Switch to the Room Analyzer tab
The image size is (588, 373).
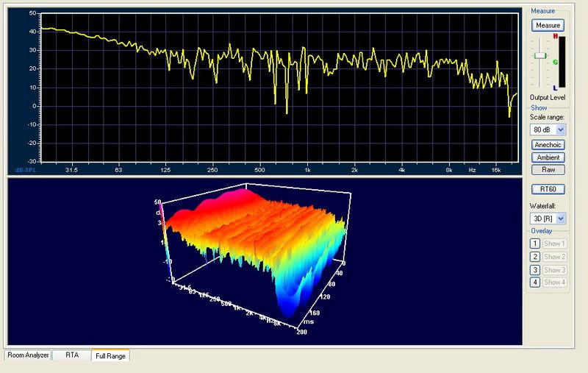28,355
